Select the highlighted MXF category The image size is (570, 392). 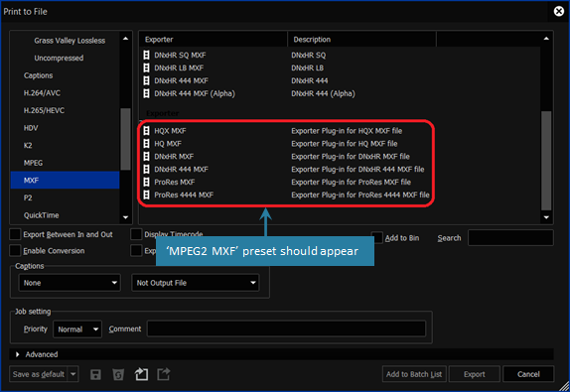66,181
